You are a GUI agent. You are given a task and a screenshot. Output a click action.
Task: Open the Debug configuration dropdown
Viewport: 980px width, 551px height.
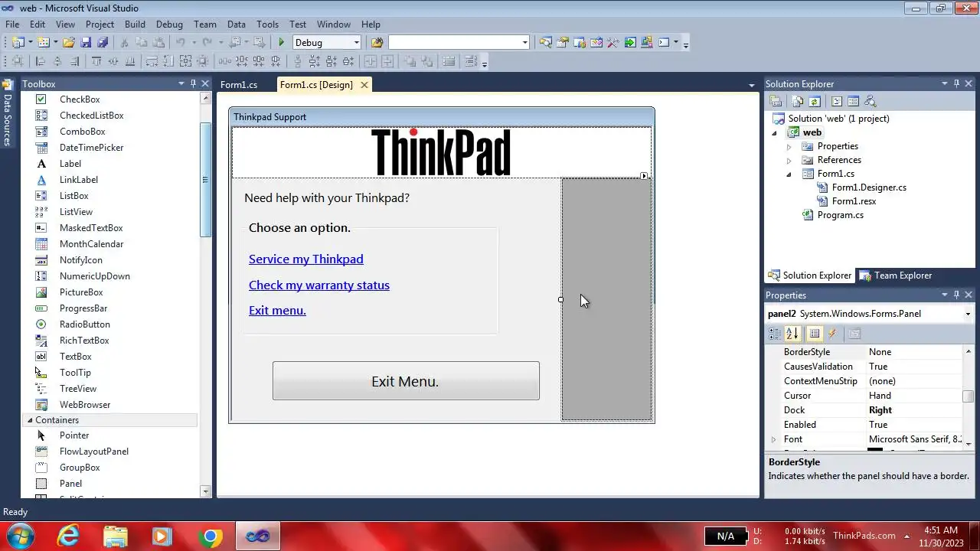click(356, 43)
